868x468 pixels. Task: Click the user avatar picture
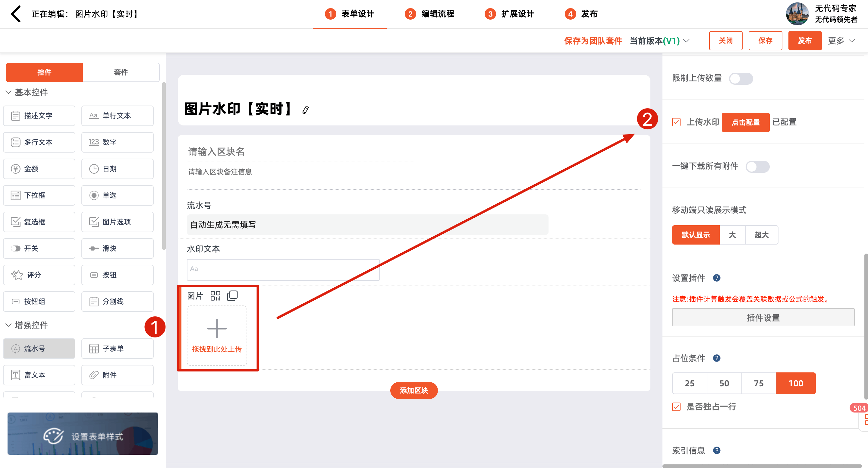pyautogui.click(x=797, y=14)
